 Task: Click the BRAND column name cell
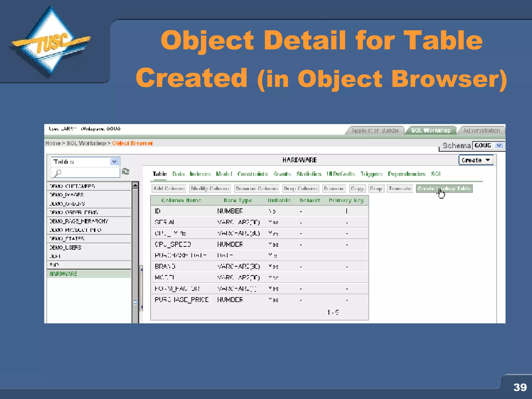click(x=165, y=267)
